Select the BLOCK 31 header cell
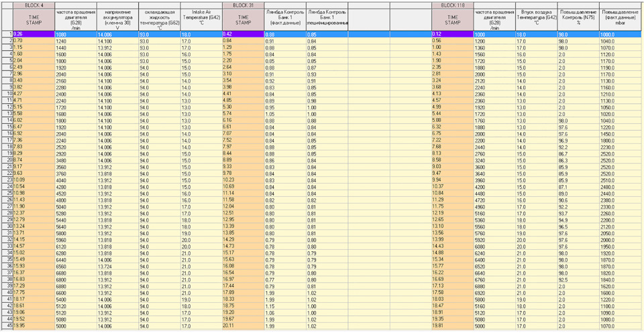Screen dimensions: 644x333 click(243, 6)
